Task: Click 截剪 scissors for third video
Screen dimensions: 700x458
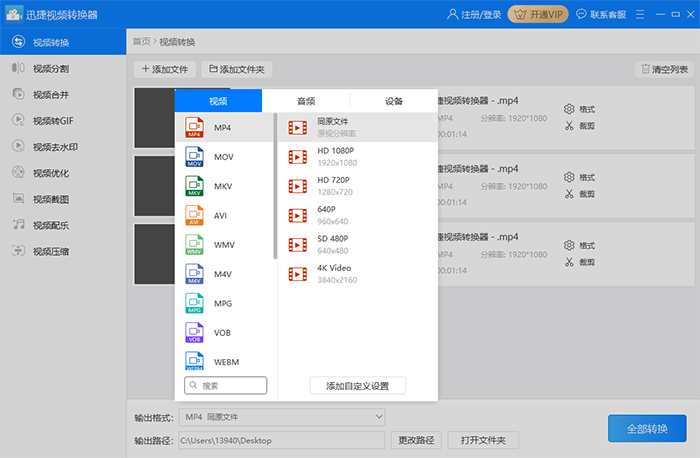Action: point(569,262)
